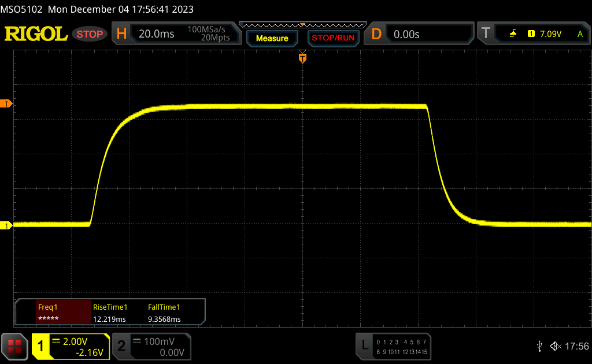
Task: Click the orange D delay icon
Action: 376,34
